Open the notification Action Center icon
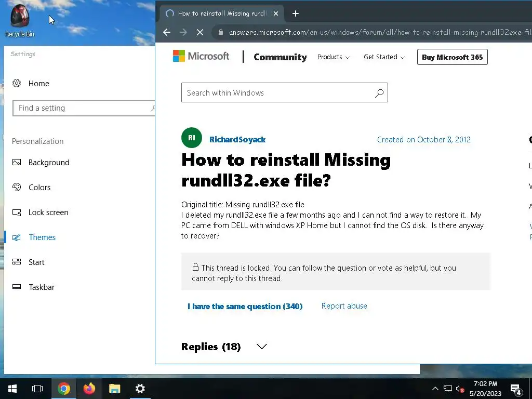532x399 pixels. coord(516,389)
